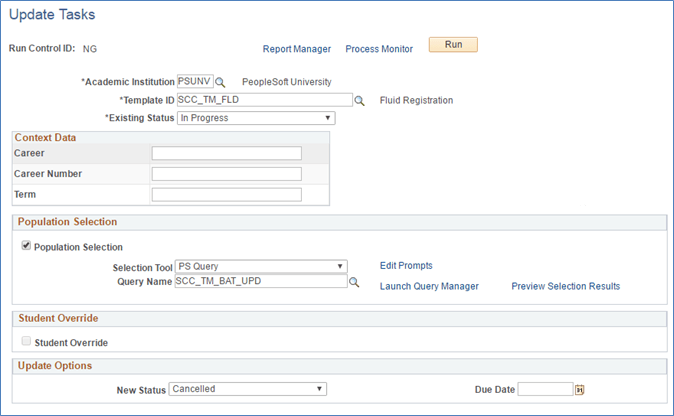Viewport: 674px width, 416px height.
Task: Open Due Date calendar picker
Action: [x=579, y=390]
